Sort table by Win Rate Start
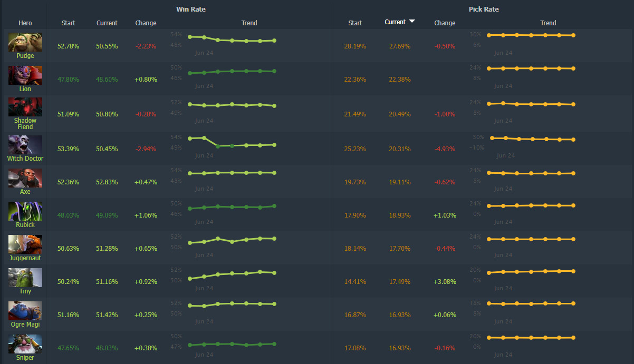The image size is (634, 364). (68, 23)
